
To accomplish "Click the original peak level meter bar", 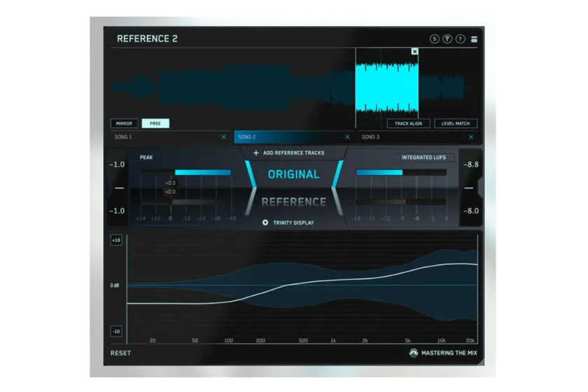I will (x=185, y=173).
